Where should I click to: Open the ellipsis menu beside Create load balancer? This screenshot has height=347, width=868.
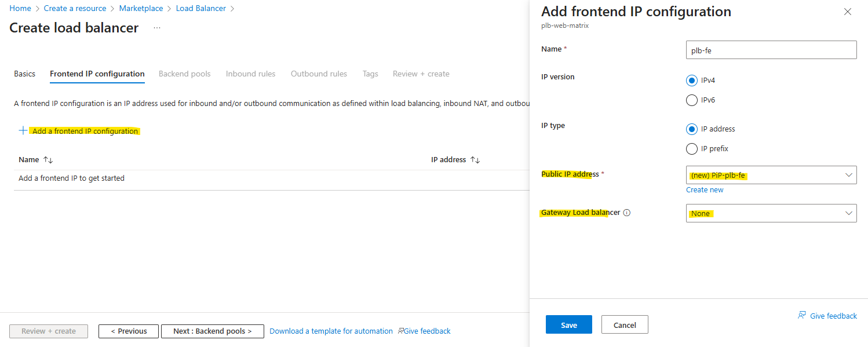coord(157,28)
